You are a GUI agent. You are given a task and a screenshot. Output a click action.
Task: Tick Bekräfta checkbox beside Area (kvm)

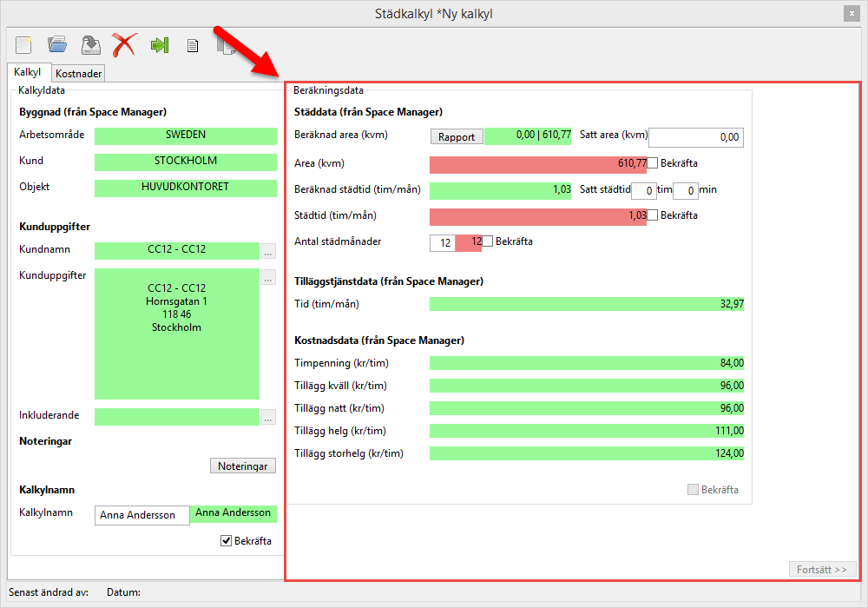coord(653,163)
